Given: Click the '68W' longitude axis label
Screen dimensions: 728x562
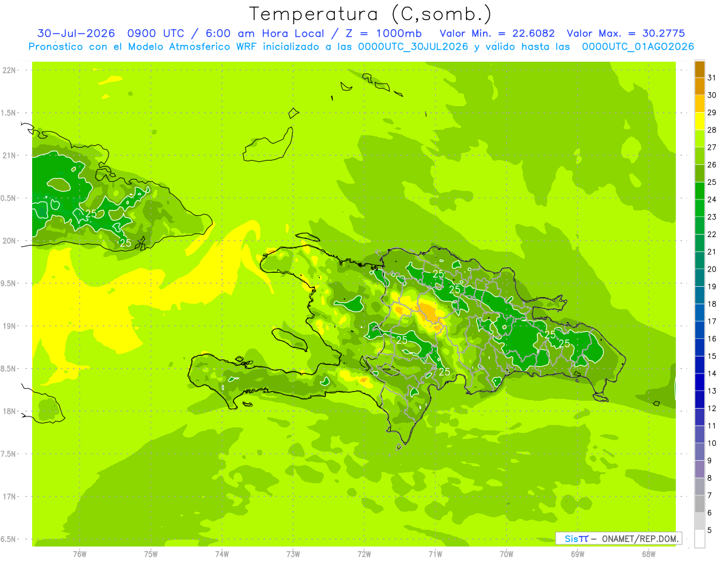Looking at the screenshot, I should pos(649,554).
